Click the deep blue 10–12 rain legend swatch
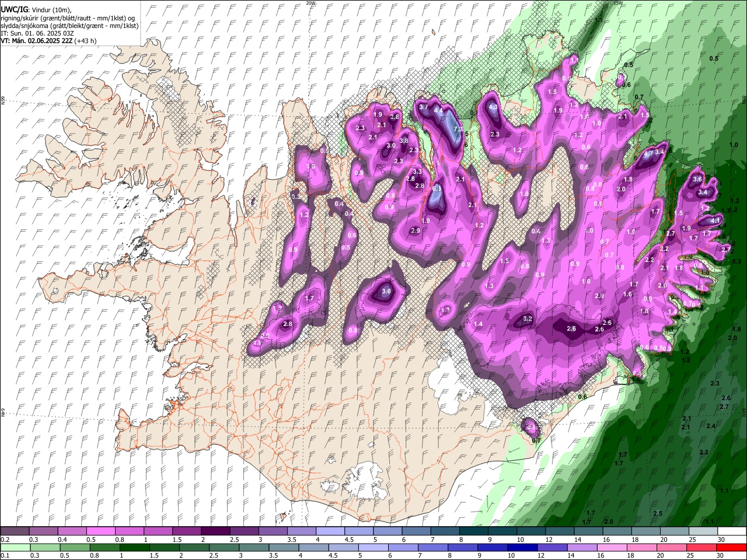747x560 pixels. tap(522, 548)
